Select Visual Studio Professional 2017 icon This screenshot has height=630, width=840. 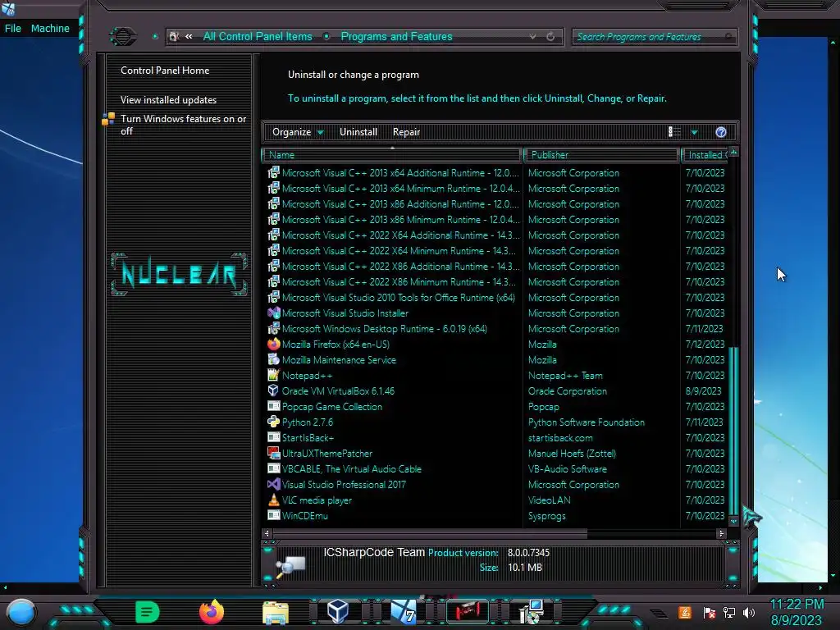pos(273,484)
